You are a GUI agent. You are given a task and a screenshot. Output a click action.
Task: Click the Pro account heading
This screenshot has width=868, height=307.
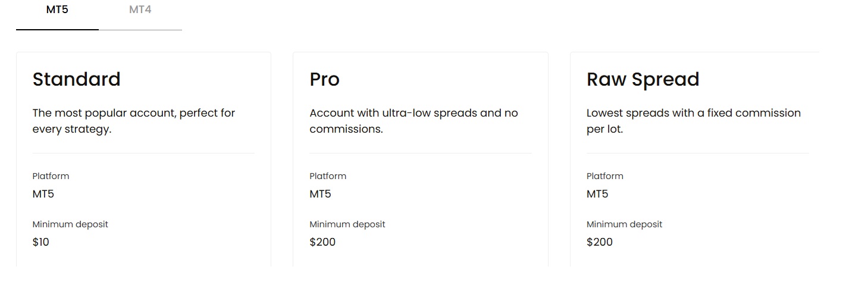coord(324,79)
